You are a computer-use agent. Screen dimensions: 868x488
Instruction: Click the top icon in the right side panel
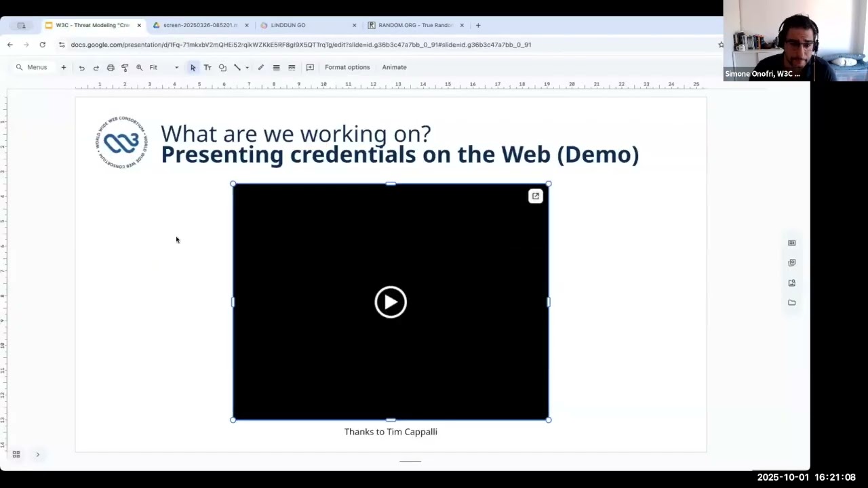click(x=791, y=243)
